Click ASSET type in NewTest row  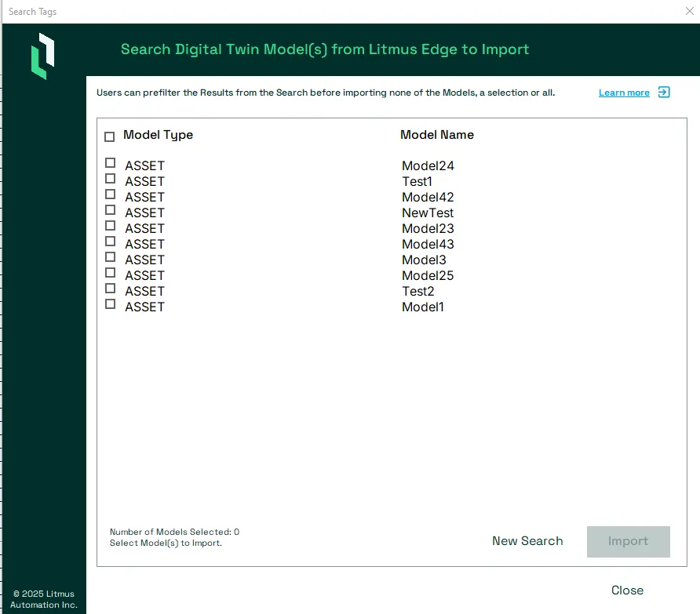click(144, 213)
